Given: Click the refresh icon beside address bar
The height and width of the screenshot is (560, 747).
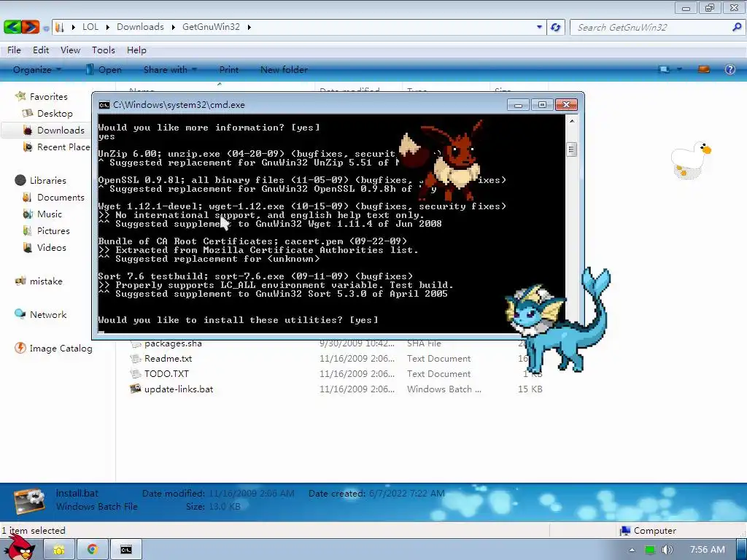Looking at the screenshot, I should [555, 27].
